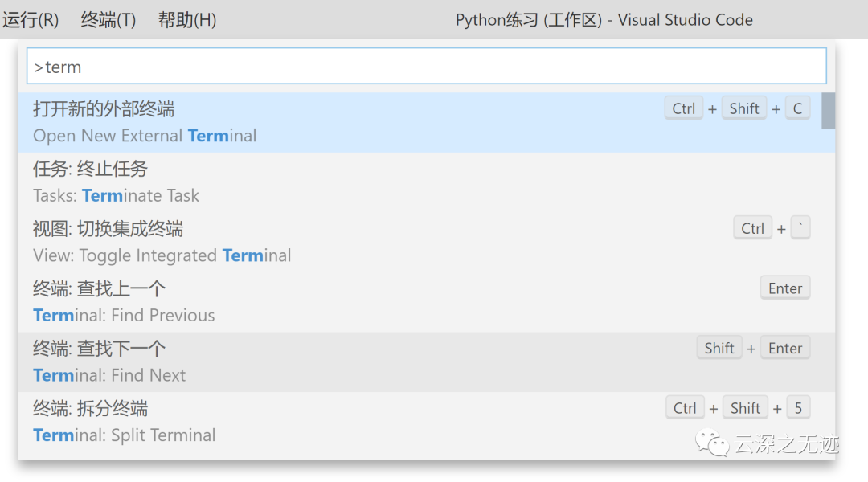Click the command palette search input
Screen dimensions: 868x482
coord(426,66)
